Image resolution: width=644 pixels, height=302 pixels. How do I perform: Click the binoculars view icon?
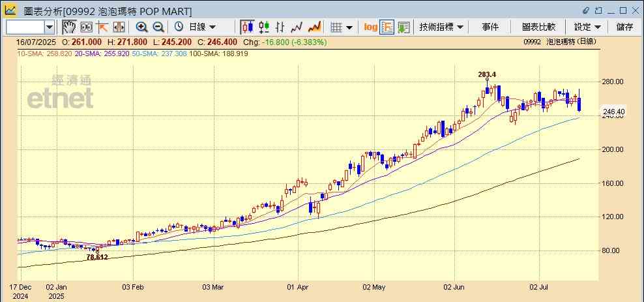coord(86,27)
